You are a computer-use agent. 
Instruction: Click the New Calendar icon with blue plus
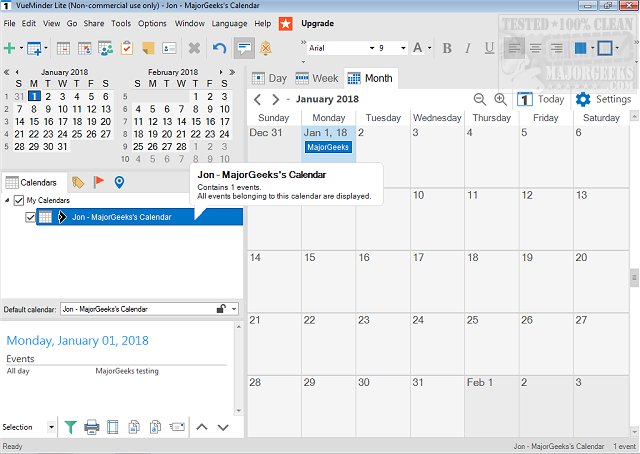click(x=34, y=49)
